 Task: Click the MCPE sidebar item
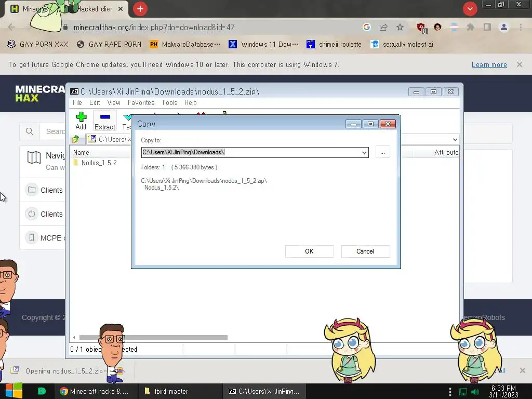(43, 238)
